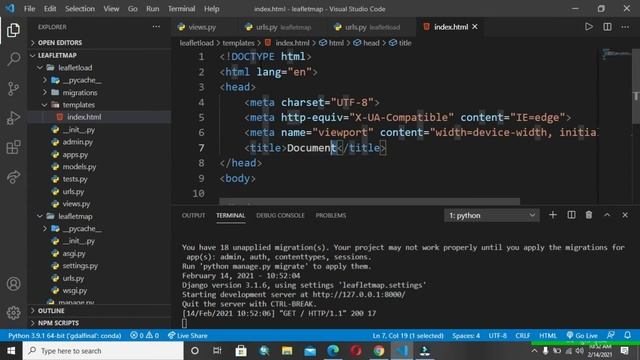
Task: Expand the Open Editors section
Action: pos(99,42)
